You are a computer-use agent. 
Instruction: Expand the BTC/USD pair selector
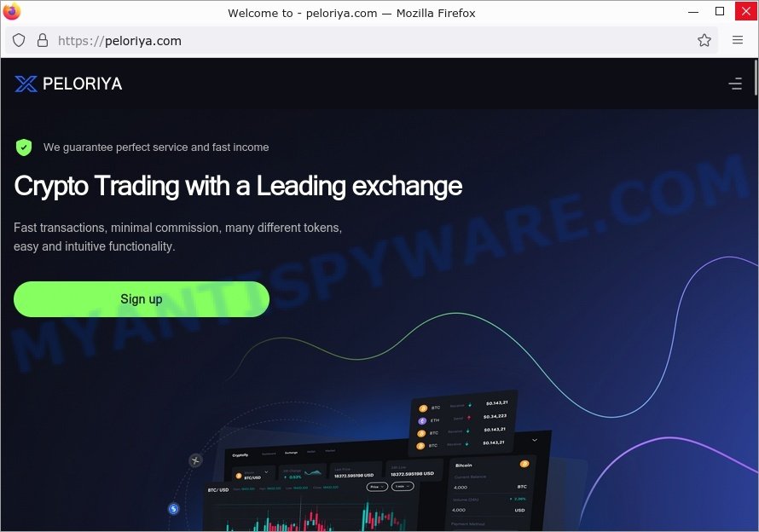point(253,474)
